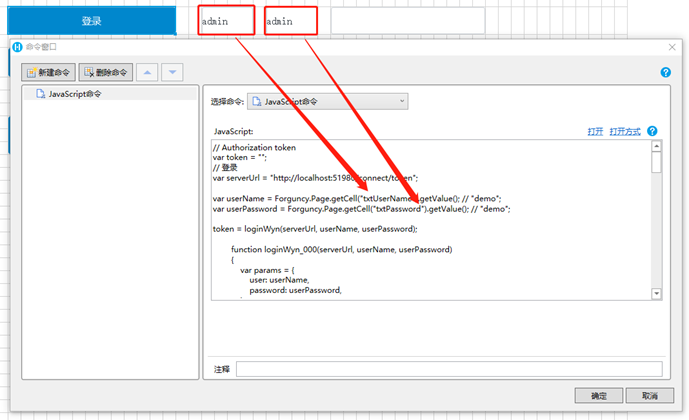Viewport: 689px width, 420px height.
Task: Click the 取消 cancel button
Action: (650, 395)
